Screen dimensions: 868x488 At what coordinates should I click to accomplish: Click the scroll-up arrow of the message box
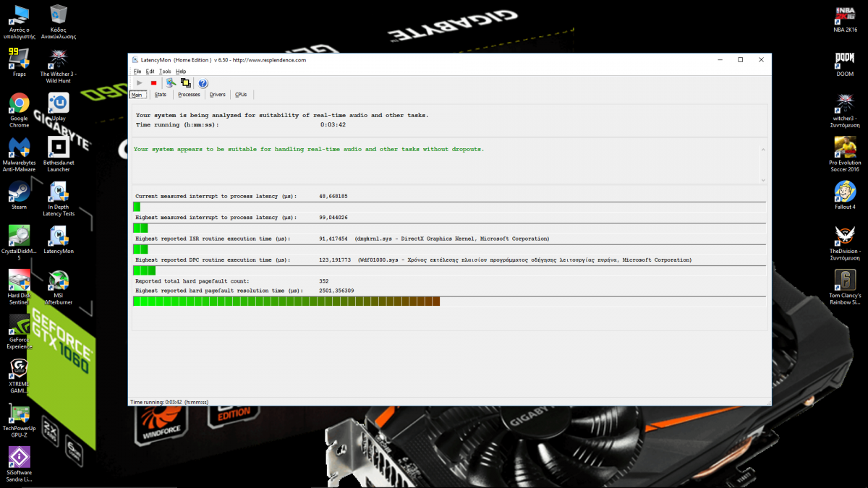pyautogui.click(x=762, y=150)
